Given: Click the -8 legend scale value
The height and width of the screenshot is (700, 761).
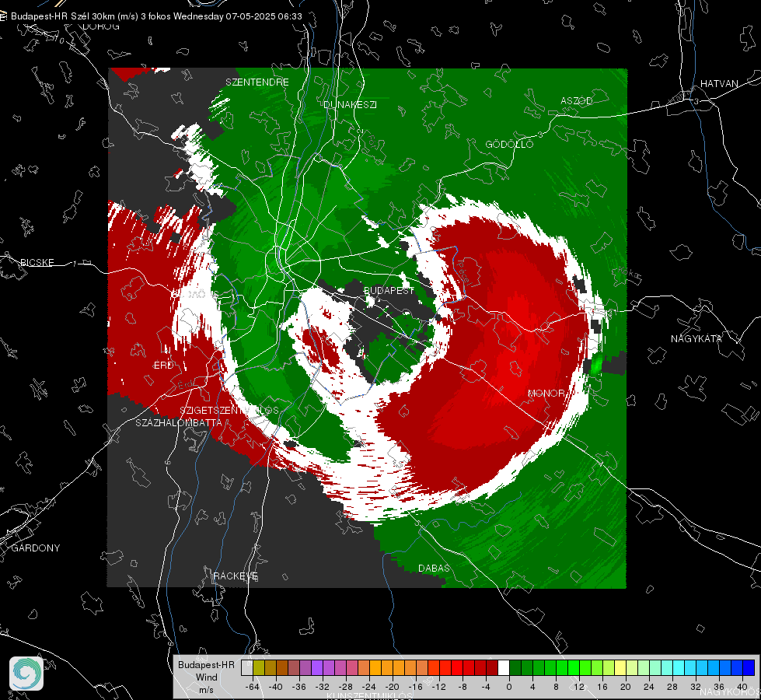Looking at the screenshot, I should tap(464, 687).
